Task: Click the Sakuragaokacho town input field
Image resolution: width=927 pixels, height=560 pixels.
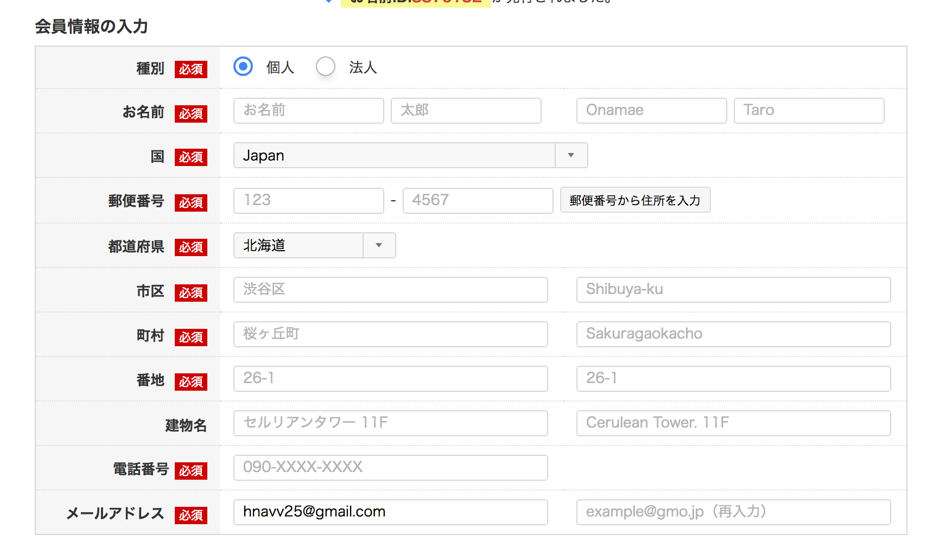Action: [733, 334]
